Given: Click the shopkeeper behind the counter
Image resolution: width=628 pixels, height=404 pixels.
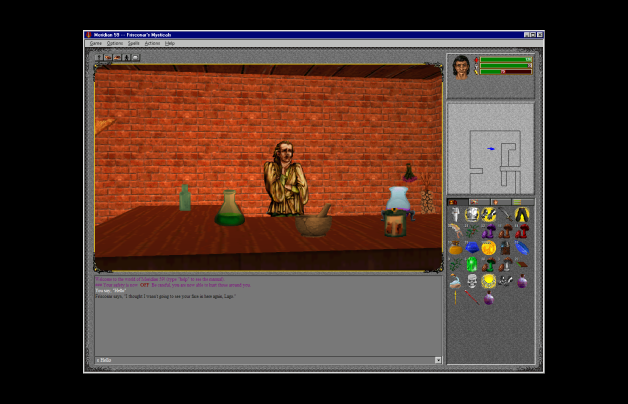Looking at the screenshot, I should tap(286, 179).
